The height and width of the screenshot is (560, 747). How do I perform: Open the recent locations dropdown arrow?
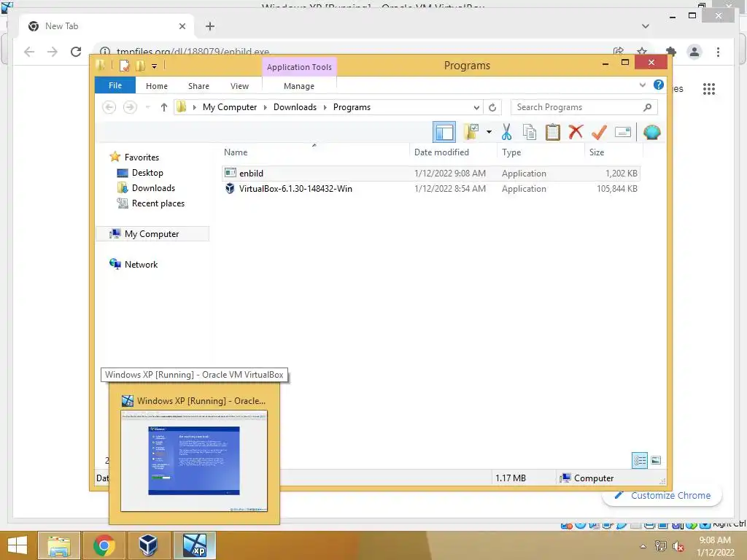pyautogui.click(x=147, y=107)
